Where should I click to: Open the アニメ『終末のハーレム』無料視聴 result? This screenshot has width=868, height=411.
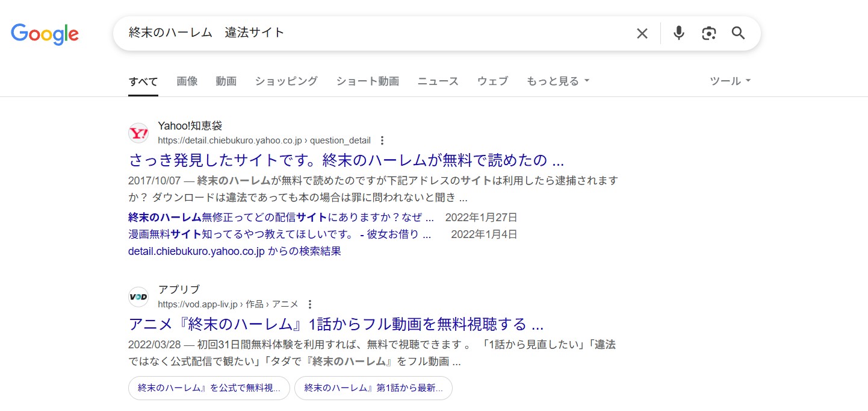click(x=335, y=324)
